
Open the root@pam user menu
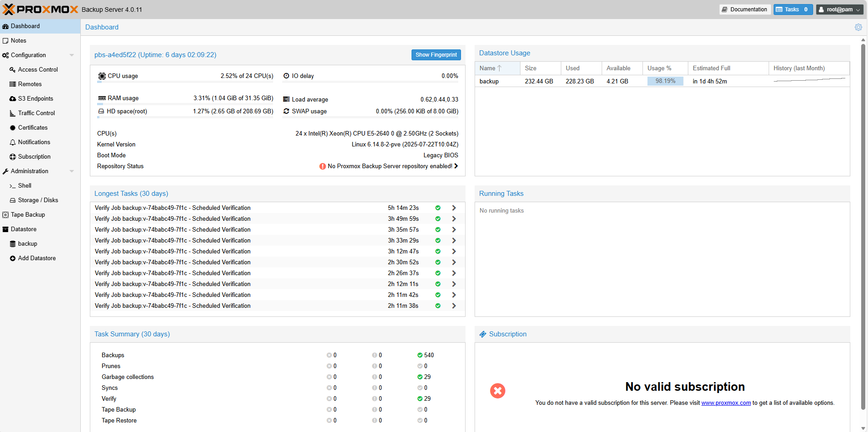pos(839,9)
